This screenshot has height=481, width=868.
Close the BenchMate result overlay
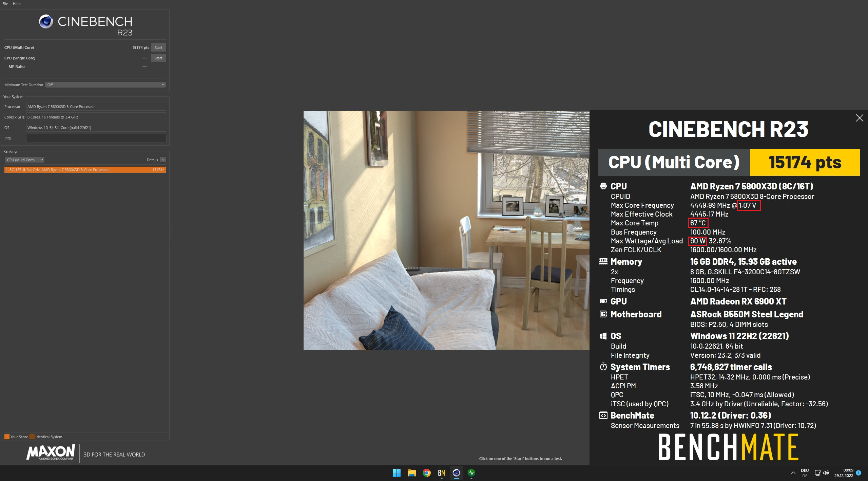[860, 118]
